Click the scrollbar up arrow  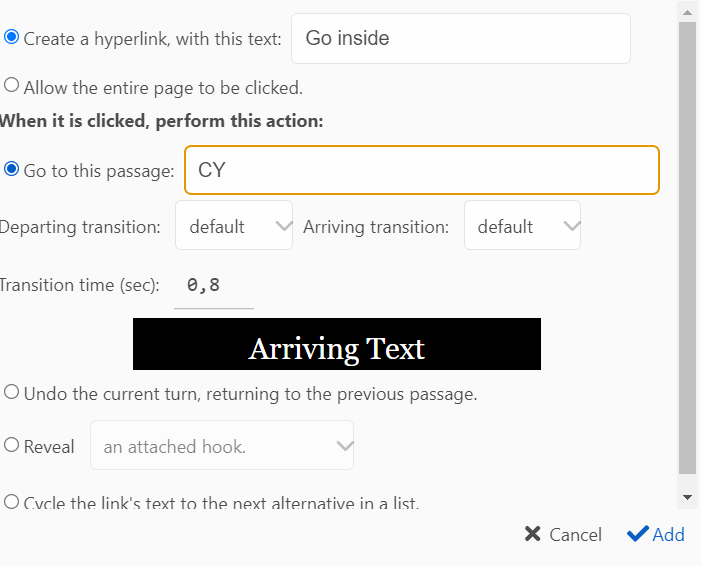[687, 11]
